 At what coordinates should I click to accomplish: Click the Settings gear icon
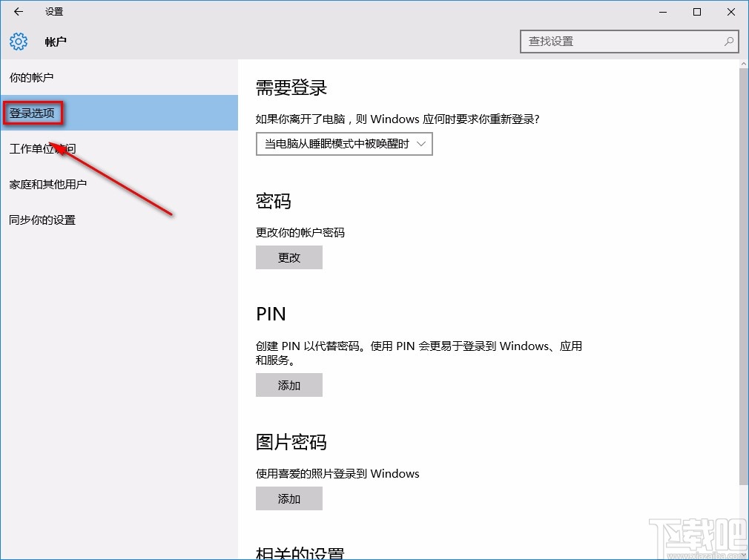pos(17,42)
